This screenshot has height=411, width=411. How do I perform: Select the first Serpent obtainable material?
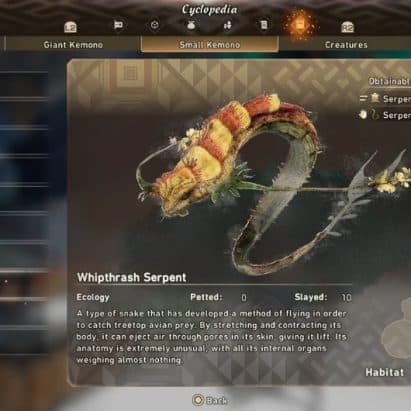point(385,99)
